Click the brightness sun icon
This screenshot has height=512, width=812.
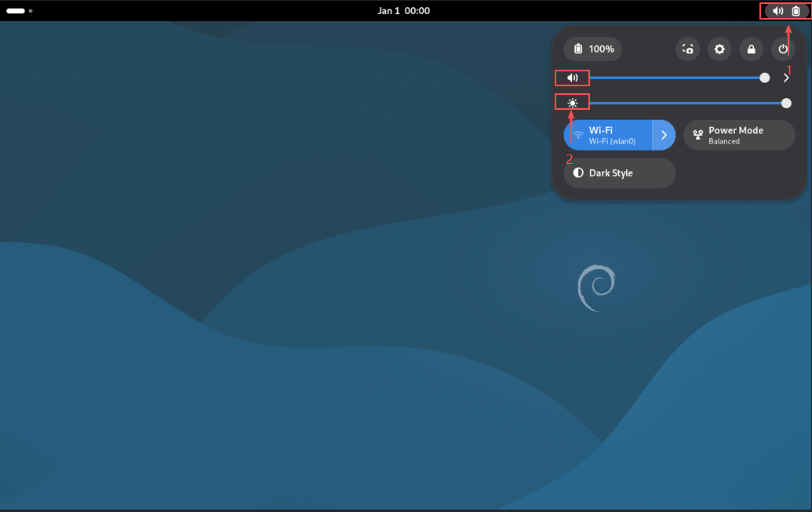573,103
